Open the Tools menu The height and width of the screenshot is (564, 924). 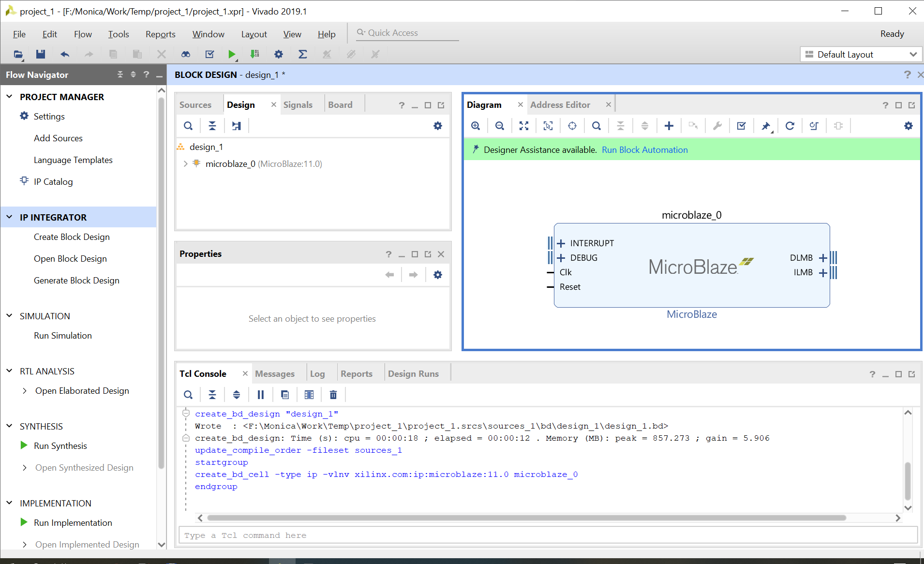(x=119, y=34)
